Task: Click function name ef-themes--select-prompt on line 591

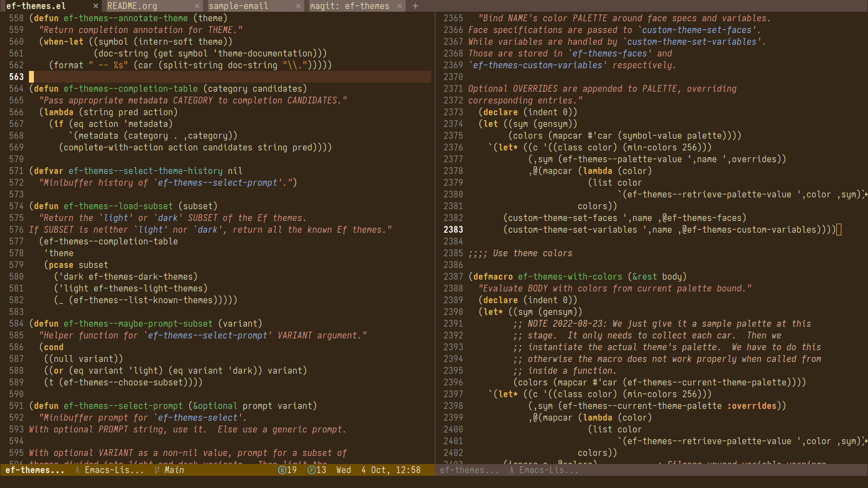Action: coord(123,406)
